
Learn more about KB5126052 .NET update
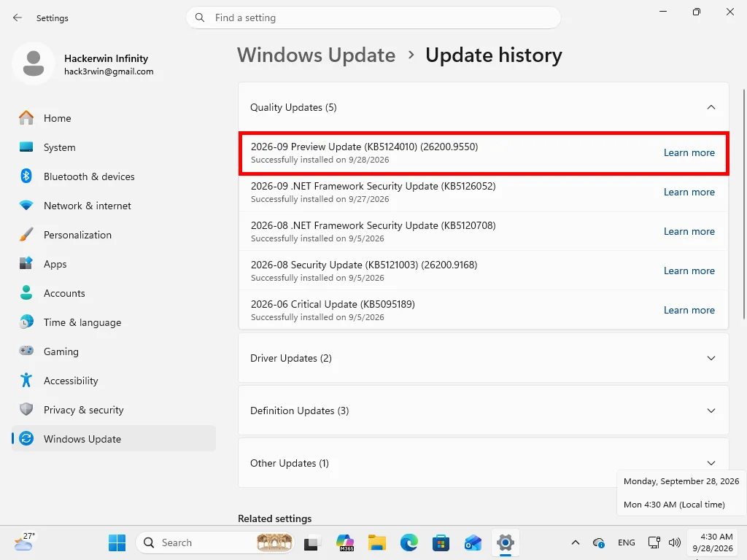[689, 192]
